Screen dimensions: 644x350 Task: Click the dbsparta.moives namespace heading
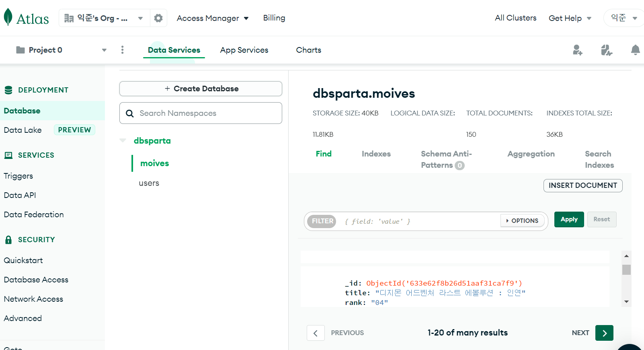point(364,93)
